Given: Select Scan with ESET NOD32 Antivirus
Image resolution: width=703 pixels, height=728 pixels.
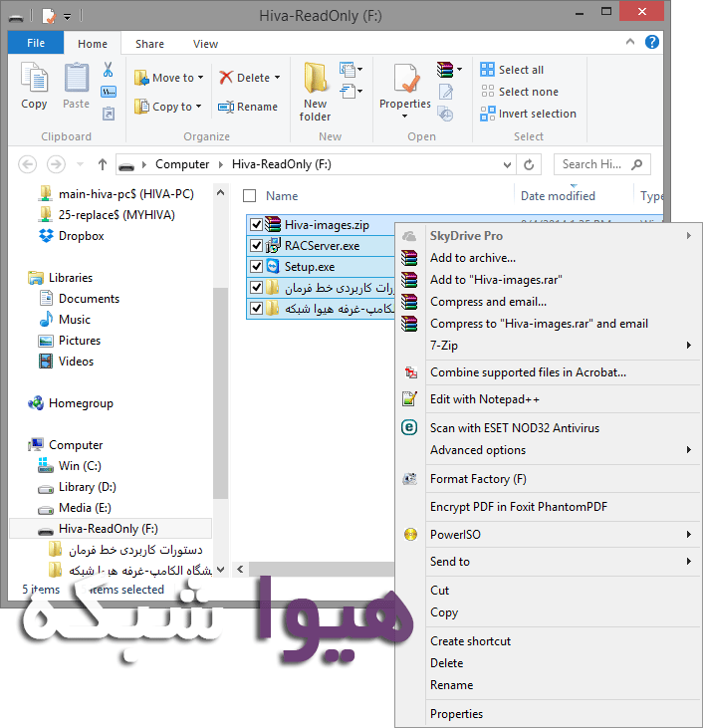Looking at the screenshot, I should tap(515, 427).
